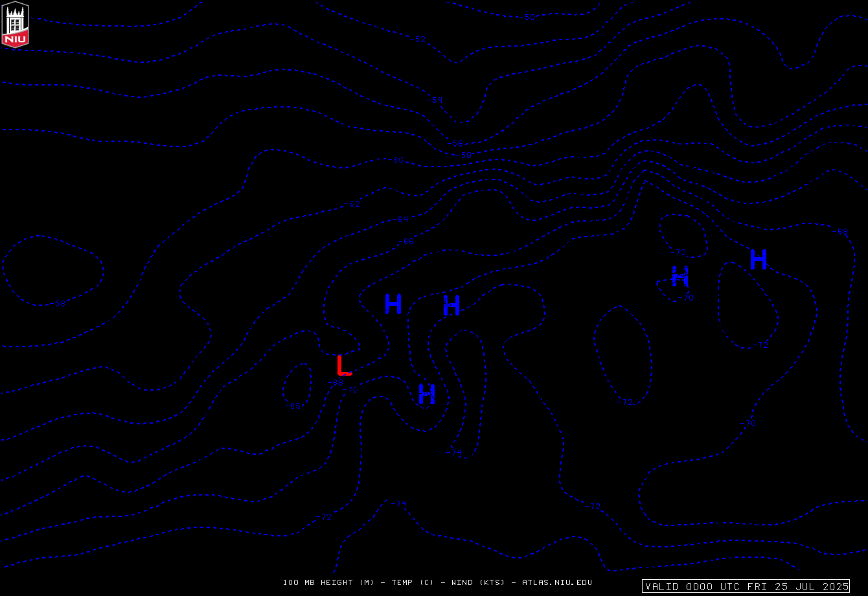
Task: Click the H marker overlapping the -70 contour
Action: point(680,277)
